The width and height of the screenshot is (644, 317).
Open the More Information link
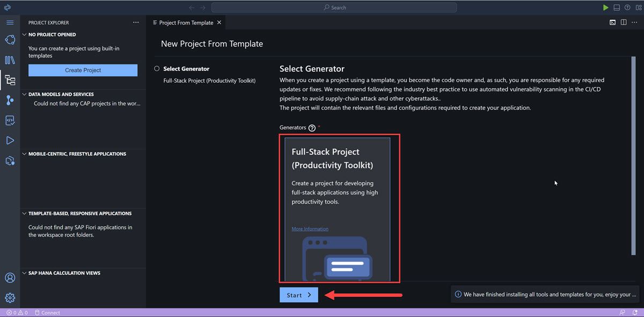310,229
